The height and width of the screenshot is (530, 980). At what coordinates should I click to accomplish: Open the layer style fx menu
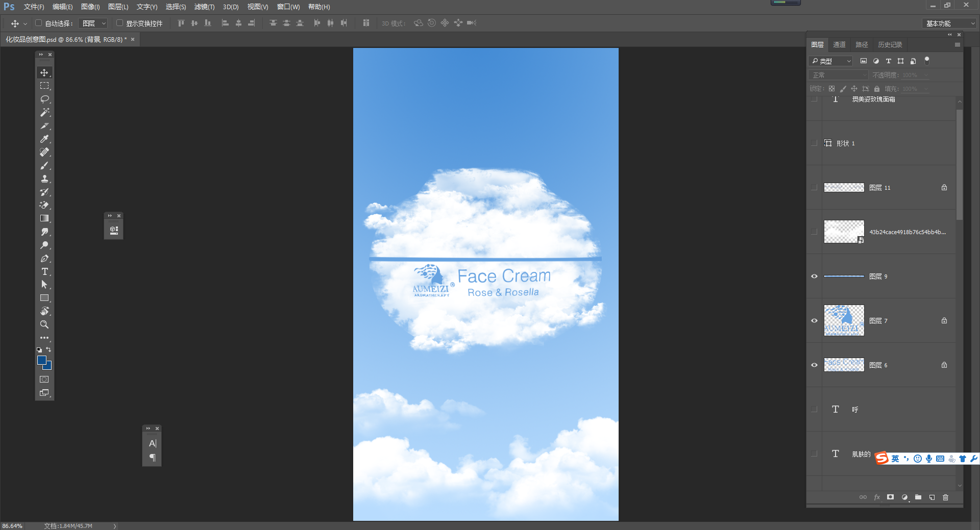pyautogui.click(x=877, y=497)
